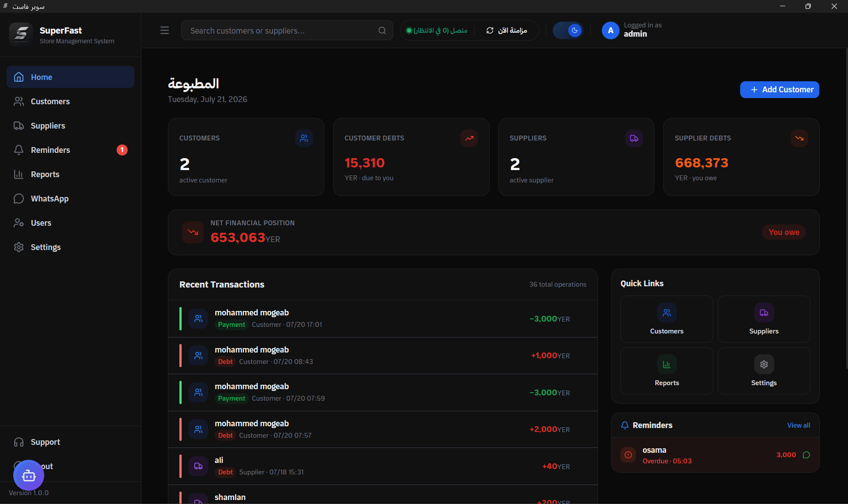Click the 15,310 customer debts value
Image resolution: width=848 pixels, height=504 pixels.
tap(365, 163)
